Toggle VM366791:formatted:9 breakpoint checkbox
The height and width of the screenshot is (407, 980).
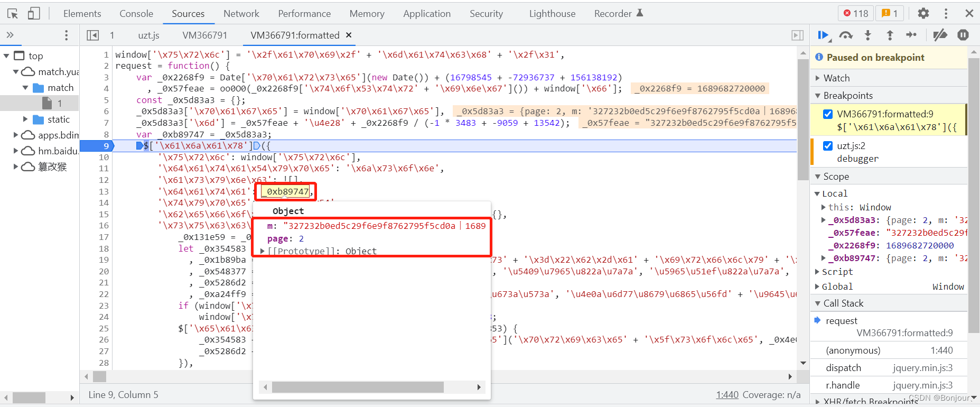(x=828, y=114)
